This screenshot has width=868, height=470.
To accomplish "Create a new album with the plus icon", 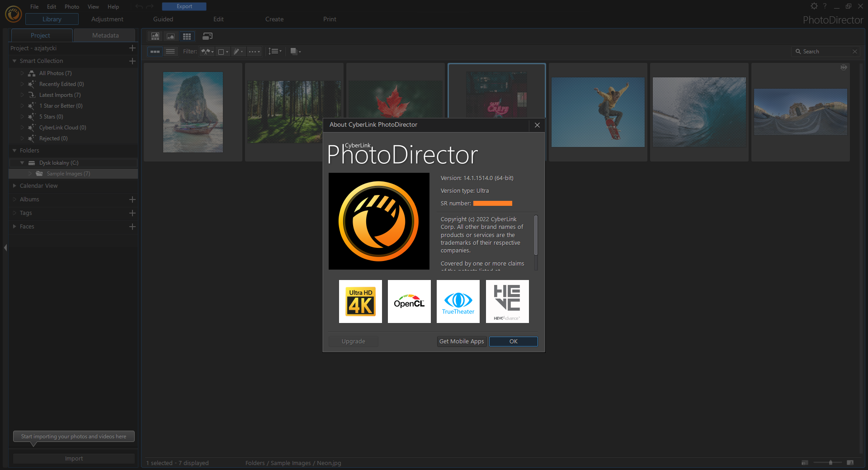I will (132, 199).
